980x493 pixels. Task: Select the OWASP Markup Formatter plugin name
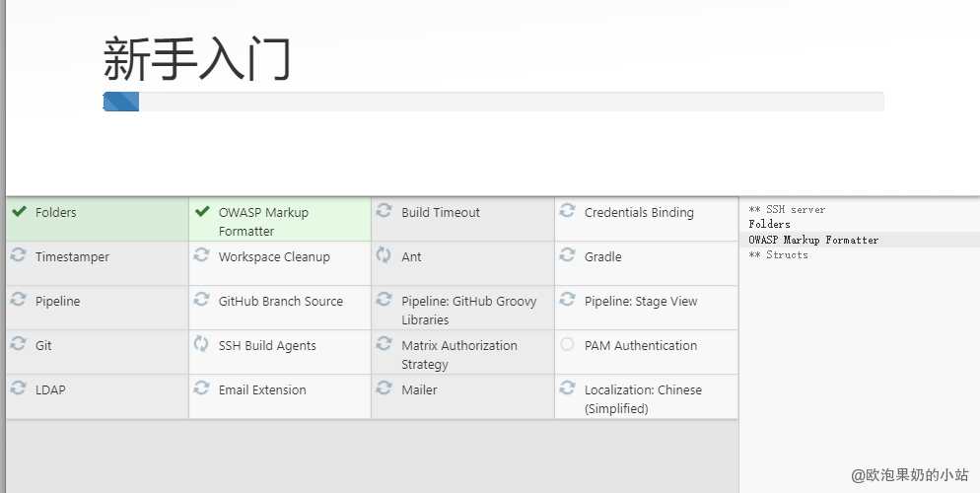pos(263,222)
